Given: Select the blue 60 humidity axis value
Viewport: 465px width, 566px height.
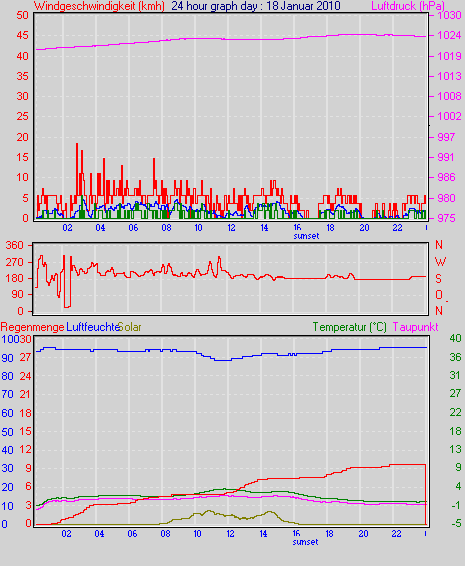Looking at the screenshot, I should (8, 413).
